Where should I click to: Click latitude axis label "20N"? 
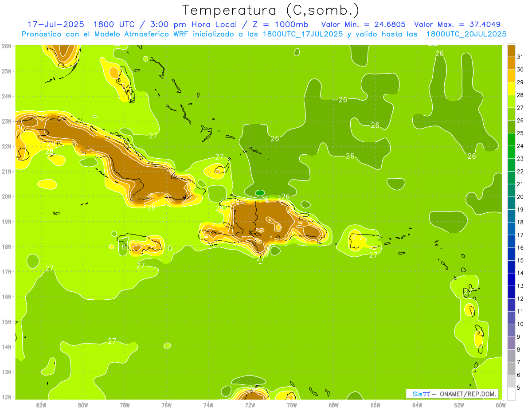pos(7,196)
